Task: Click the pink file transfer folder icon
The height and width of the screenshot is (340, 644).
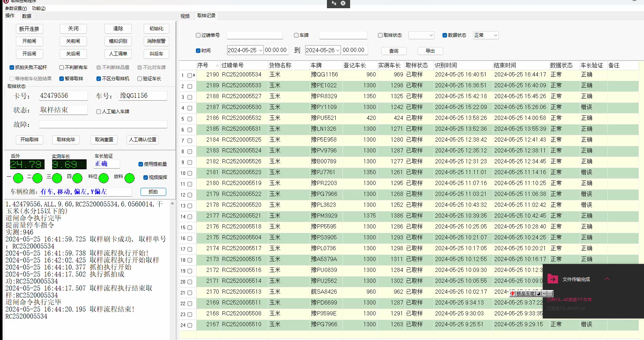Action: (553, 279)
